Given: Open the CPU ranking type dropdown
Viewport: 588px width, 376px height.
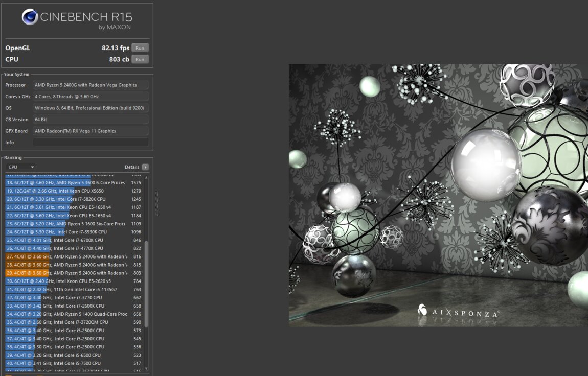Looking at the screenshot, I should [20, 167].
